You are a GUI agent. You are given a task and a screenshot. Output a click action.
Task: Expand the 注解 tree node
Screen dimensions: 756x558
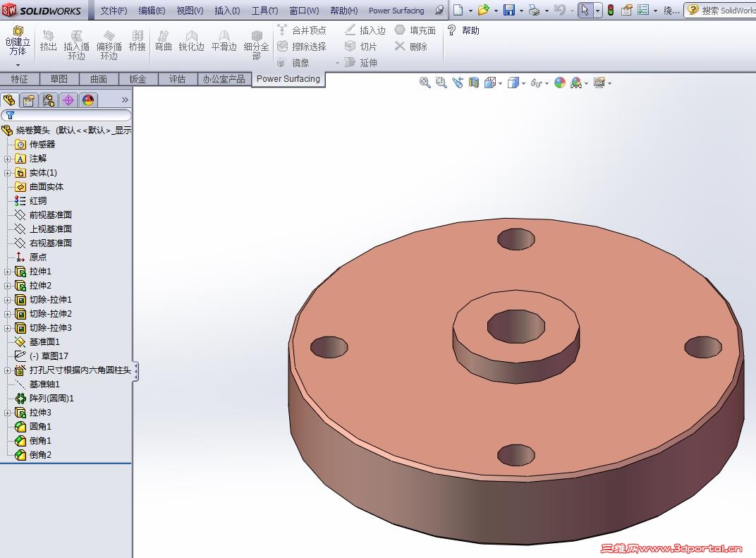click(x=7, y=159)
